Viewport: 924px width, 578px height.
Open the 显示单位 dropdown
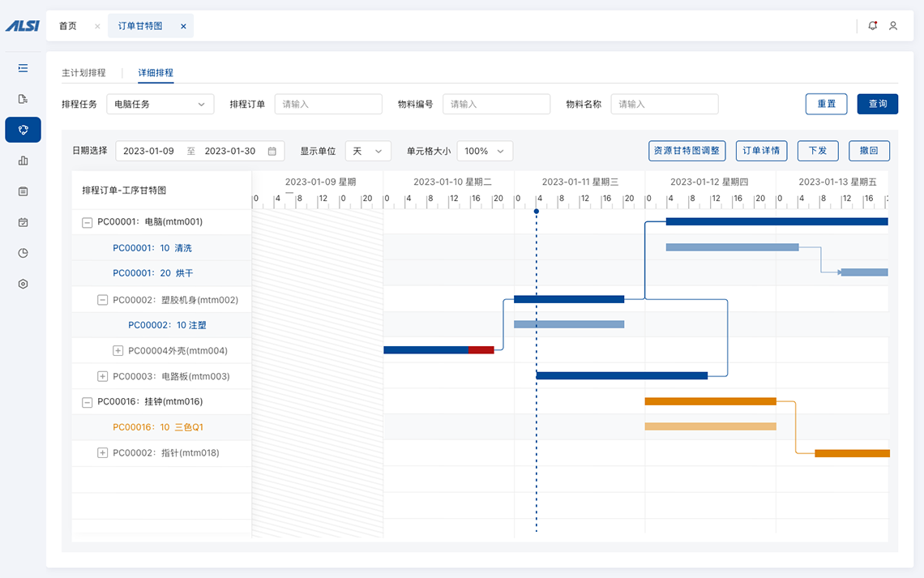(368, 151)
